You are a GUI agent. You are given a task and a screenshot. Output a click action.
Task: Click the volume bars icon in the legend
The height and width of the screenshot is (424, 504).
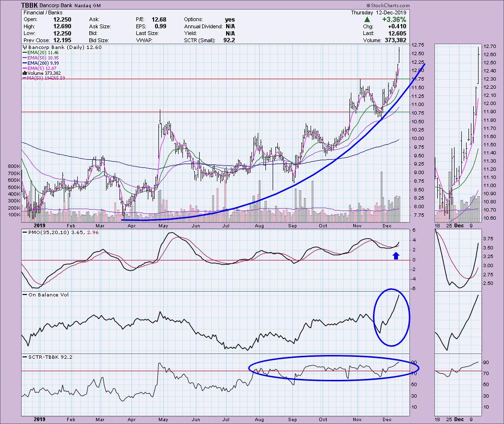[25, 73]
